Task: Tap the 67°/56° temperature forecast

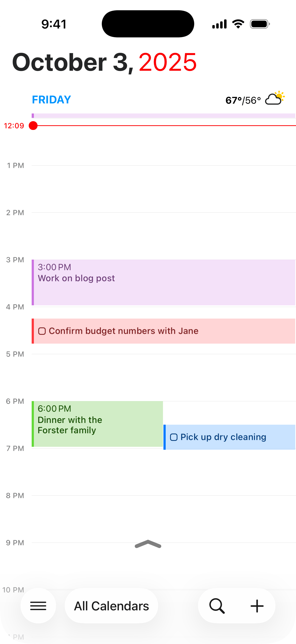Action: coord(243,100)
